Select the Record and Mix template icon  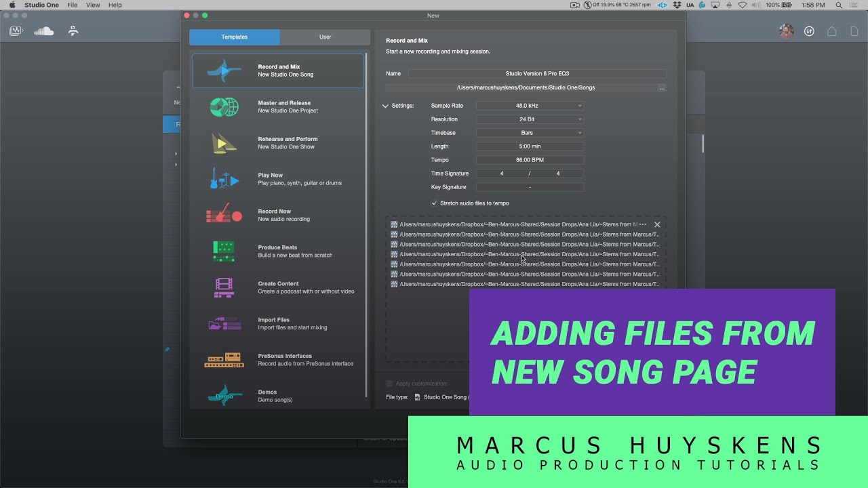224,70
